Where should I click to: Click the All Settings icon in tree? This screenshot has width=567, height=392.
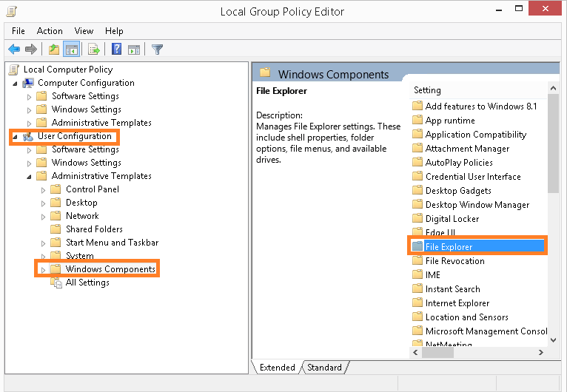[56, 283]
